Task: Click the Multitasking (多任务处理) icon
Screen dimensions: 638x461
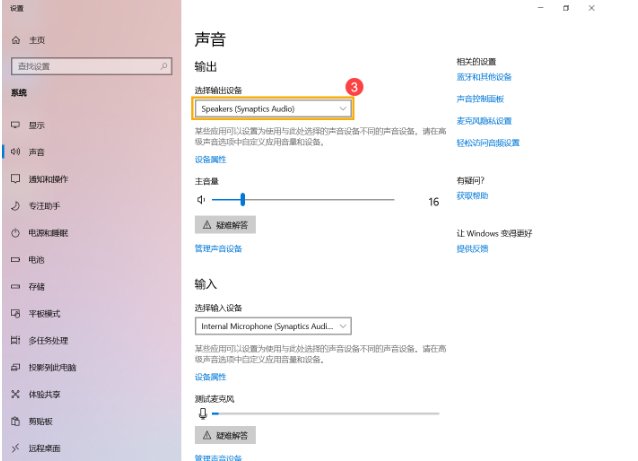Action: (x=15, y=340)
